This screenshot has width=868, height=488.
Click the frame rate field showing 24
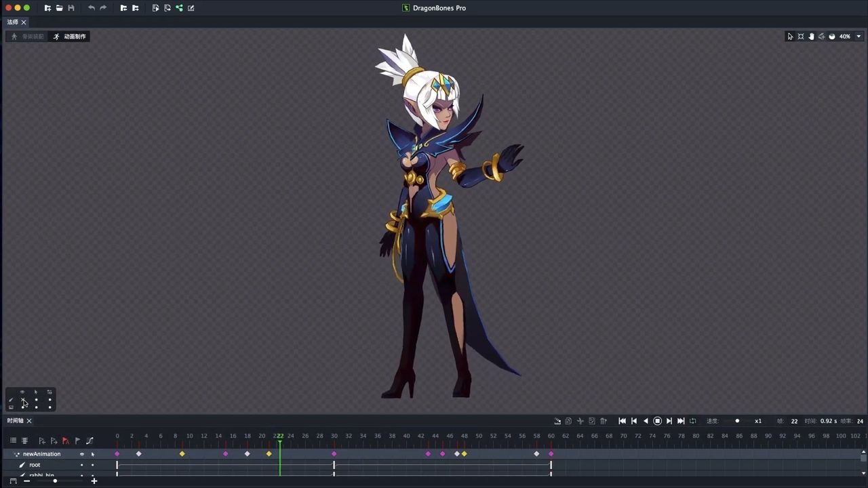[x=860, y=421]
